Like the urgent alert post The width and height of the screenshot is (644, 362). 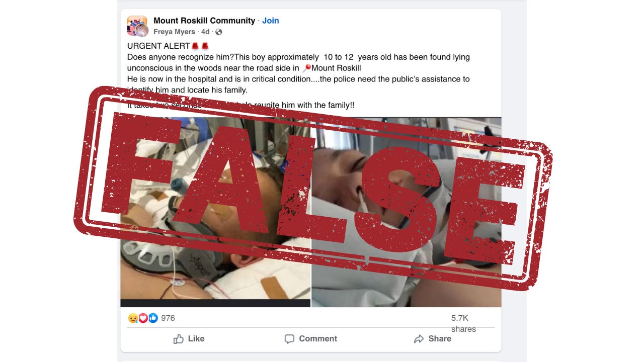(189, 339)
